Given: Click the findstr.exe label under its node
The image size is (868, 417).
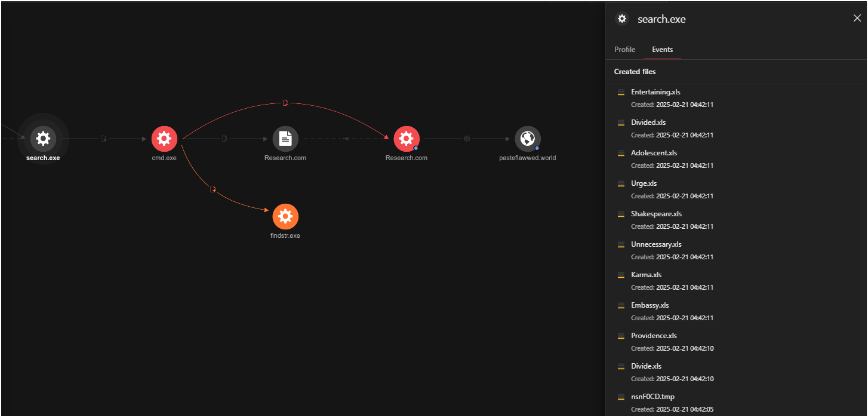Looking at the screenshot, I should pos(285,236).
